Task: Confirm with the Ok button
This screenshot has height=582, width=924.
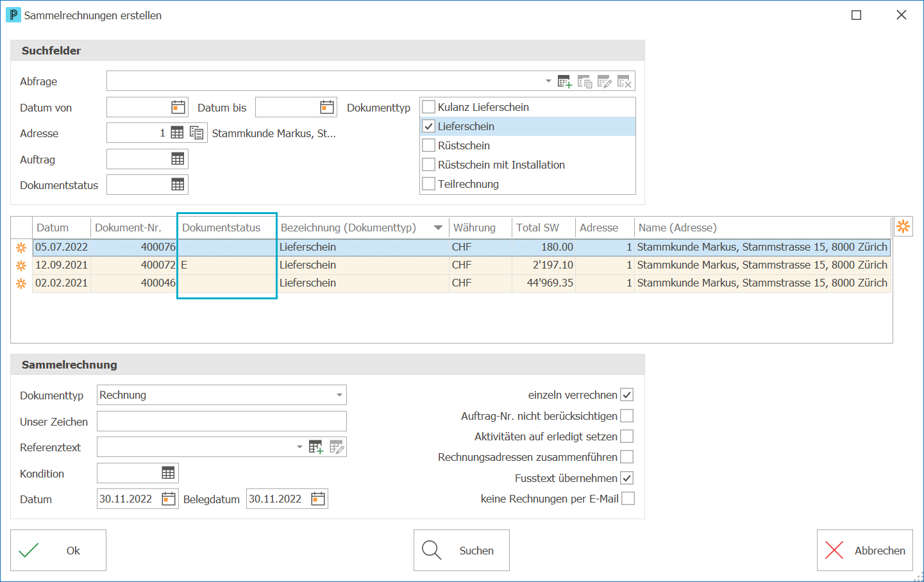Action: (x=58, y=550)
